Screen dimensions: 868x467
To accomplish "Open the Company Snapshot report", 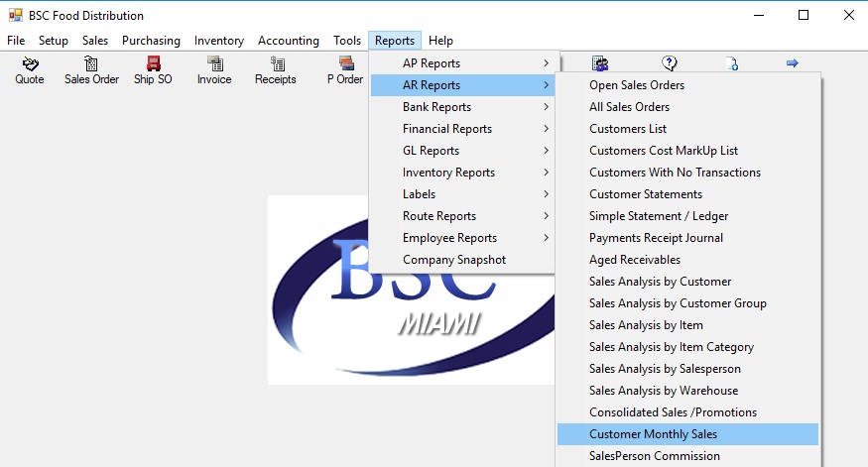I will click(x=462, y=260).
